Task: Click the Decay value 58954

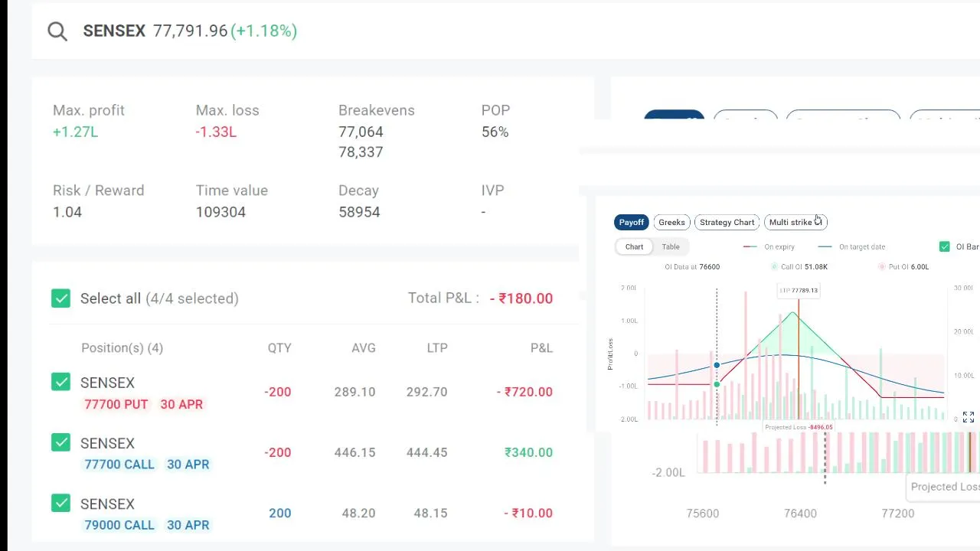Action: pos(359,212)
